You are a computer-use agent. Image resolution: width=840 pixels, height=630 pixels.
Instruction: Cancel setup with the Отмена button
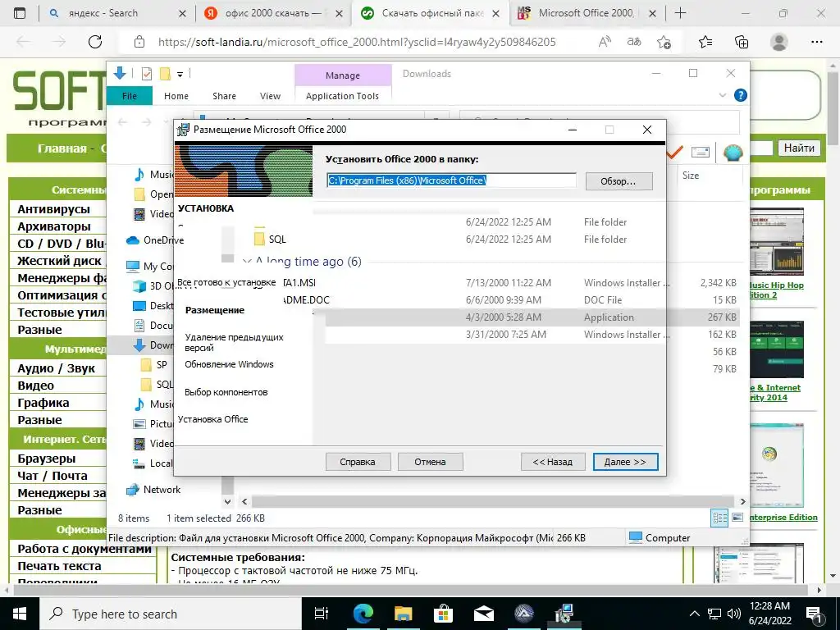(x=430, y=462)
